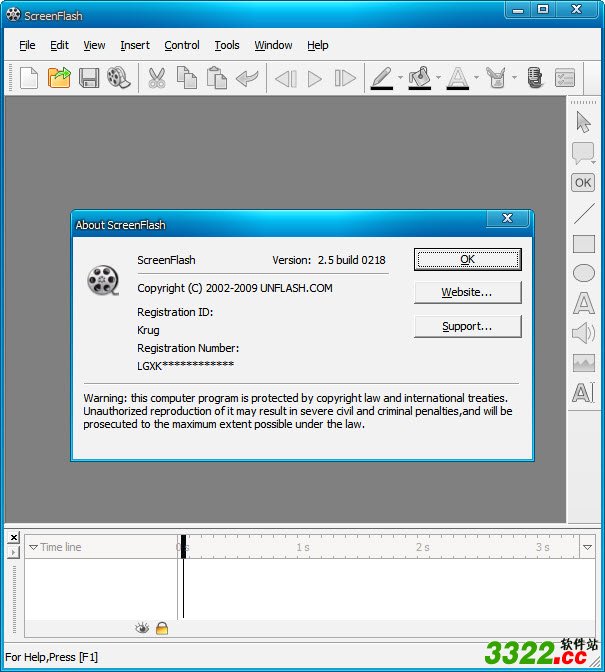Open the View menu
Viewport: 605px width, 672px height.
pyautogui.click(x=94, y=45)
